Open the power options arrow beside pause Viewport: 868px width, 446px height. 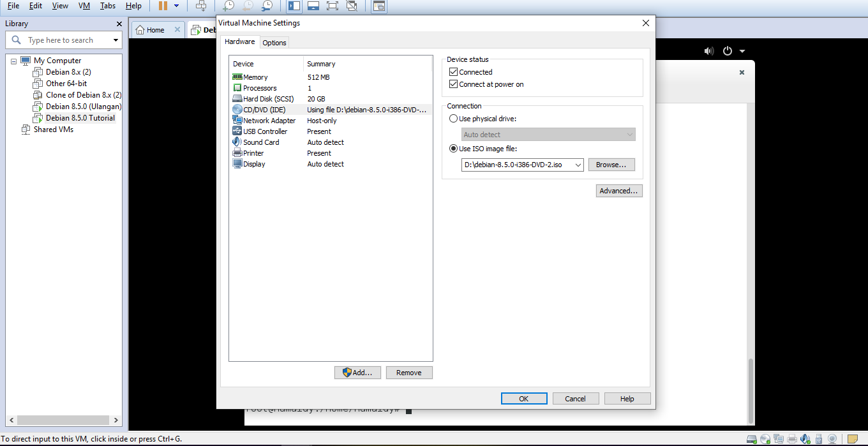point(177,6)
